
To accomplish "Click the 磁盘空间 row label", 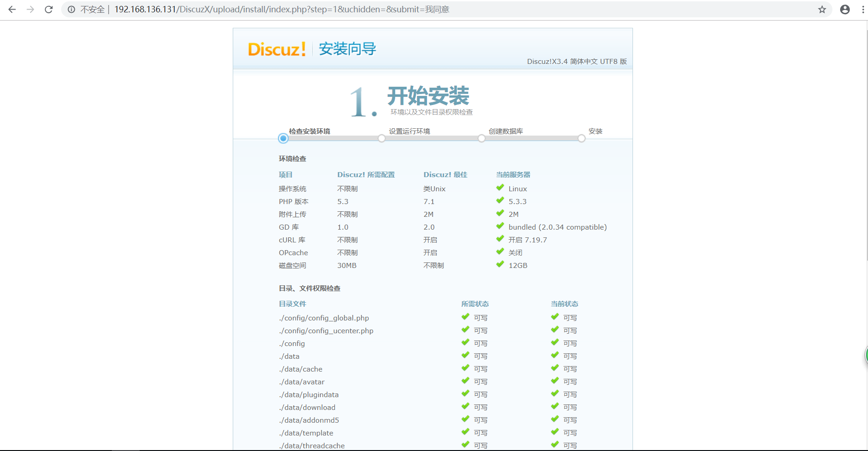I will coord(293,265).
